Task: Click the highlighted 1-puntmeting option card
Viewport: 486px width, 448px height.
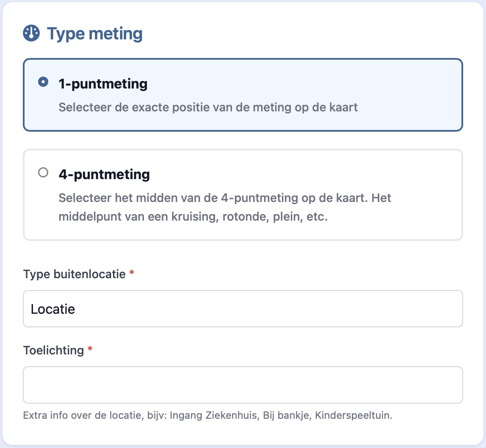Action: point(243,94)
